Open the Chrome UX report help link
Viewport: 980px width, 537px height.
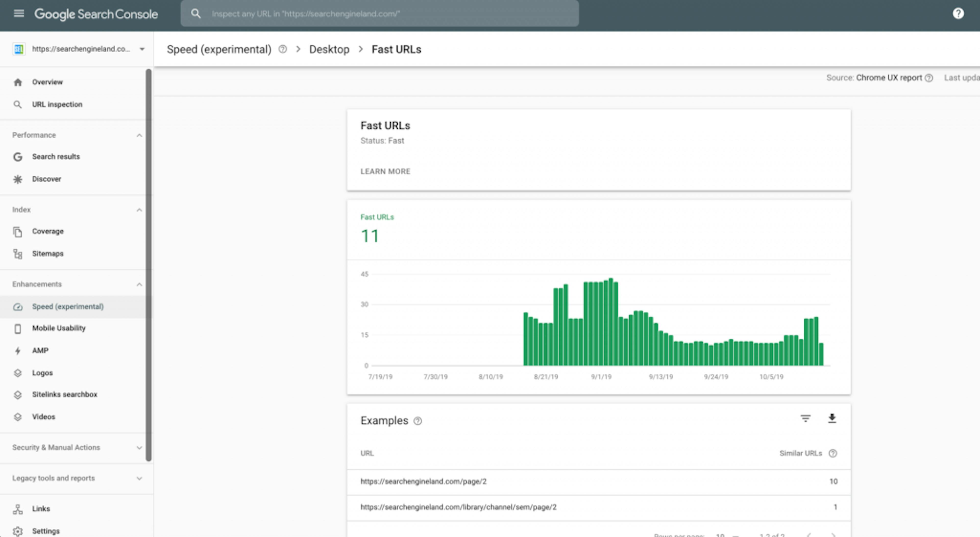pyautogui.click(x=929, y=78)
